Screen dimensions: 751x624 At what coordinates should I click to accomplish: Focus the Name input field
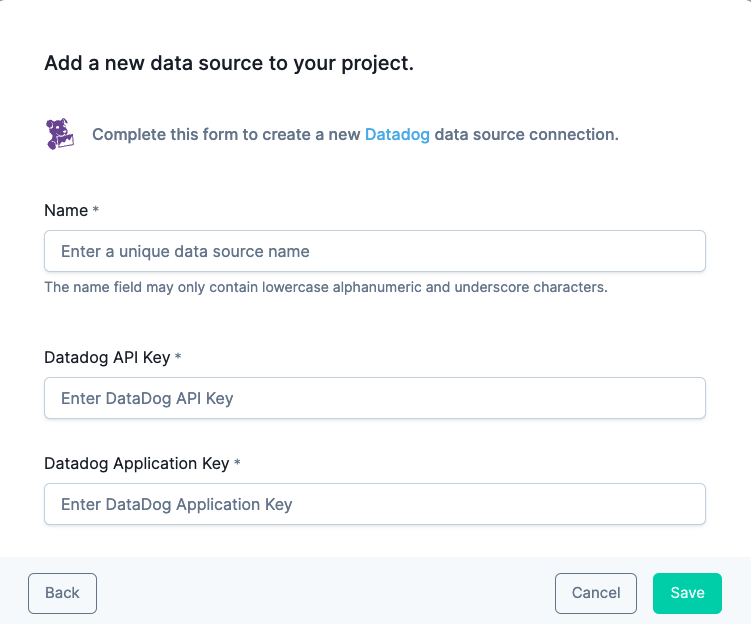(375, 251)
